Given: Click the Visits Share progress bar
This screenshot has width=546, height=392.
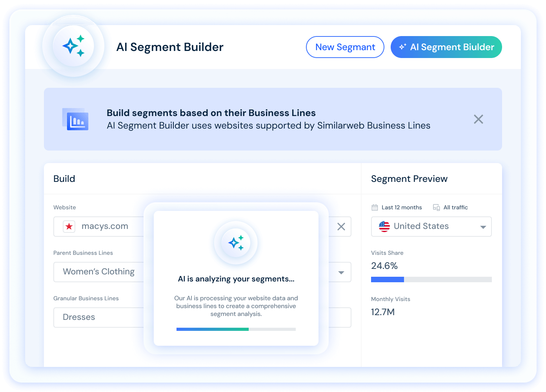Looking at the screenshot, I should (x=431, y=279).
